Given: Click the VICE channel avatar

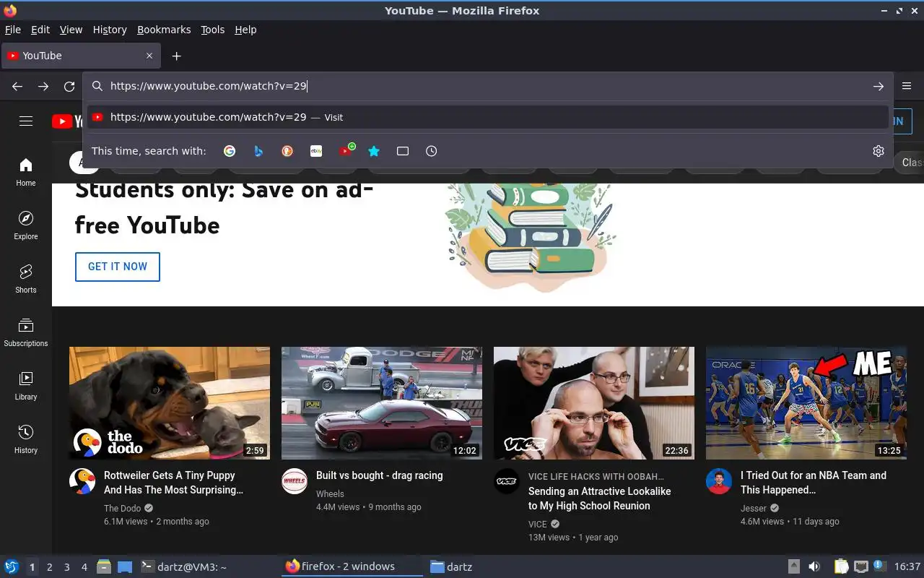Looking at the screenshot, I should pos(507,481).
